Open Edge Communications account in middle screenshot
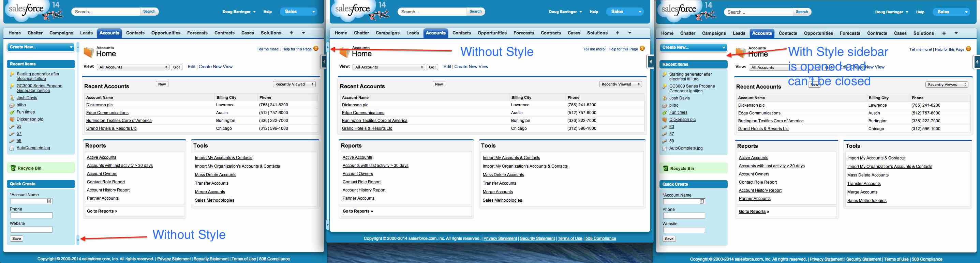Viewport: 980px width, 263px height. click(363, 113)
